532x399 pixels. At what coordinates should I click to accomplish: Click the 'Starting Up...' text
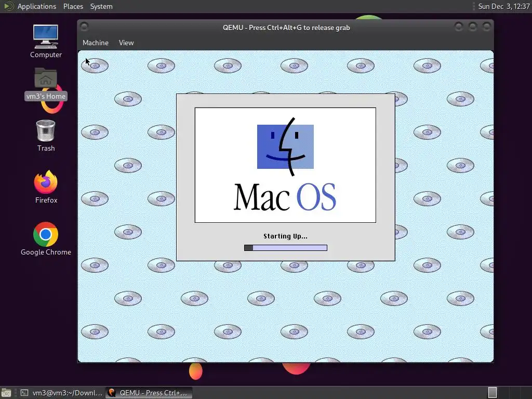(x=285, y=236)
